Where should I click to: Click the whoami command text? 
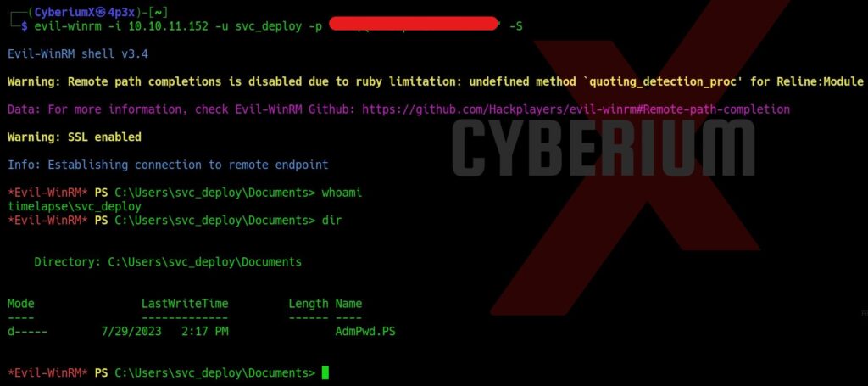coord(342,193)
